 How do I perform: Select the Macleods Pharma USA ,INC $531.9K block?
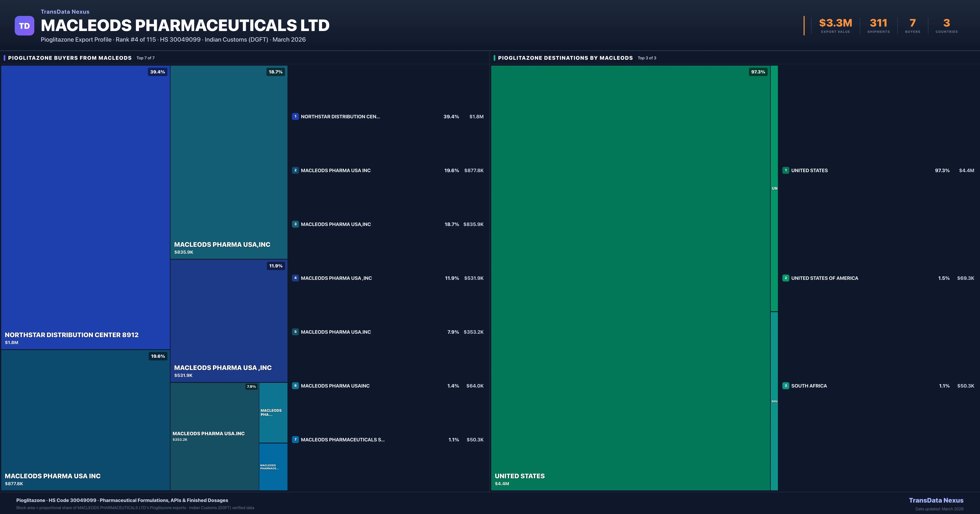[229, 320]
